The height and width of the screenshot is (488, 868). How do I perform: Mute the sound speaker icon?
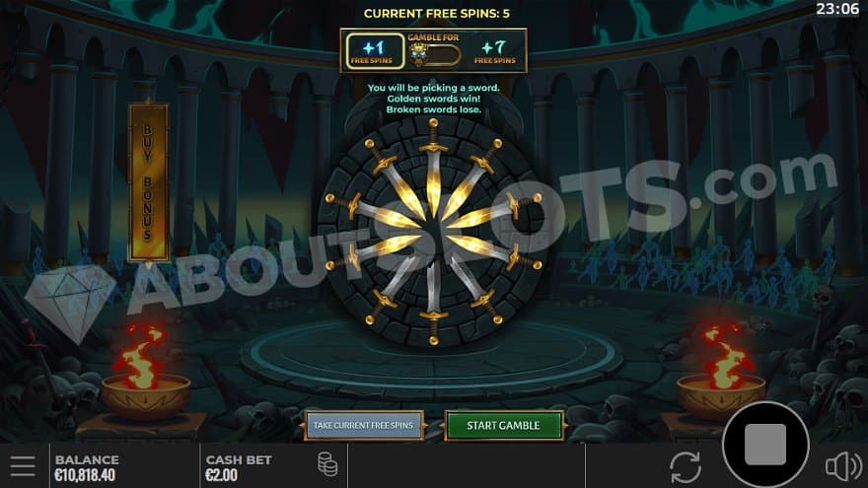pos(843,466)
